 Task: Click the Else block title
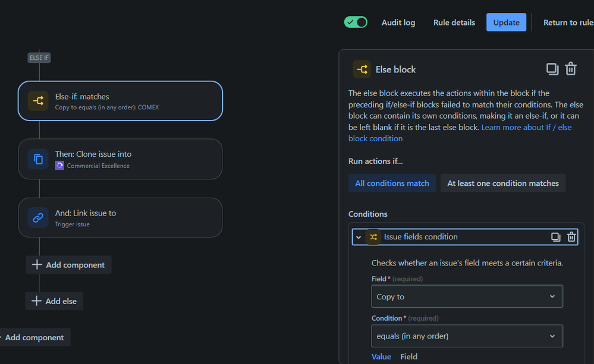(x=395, y=69)
